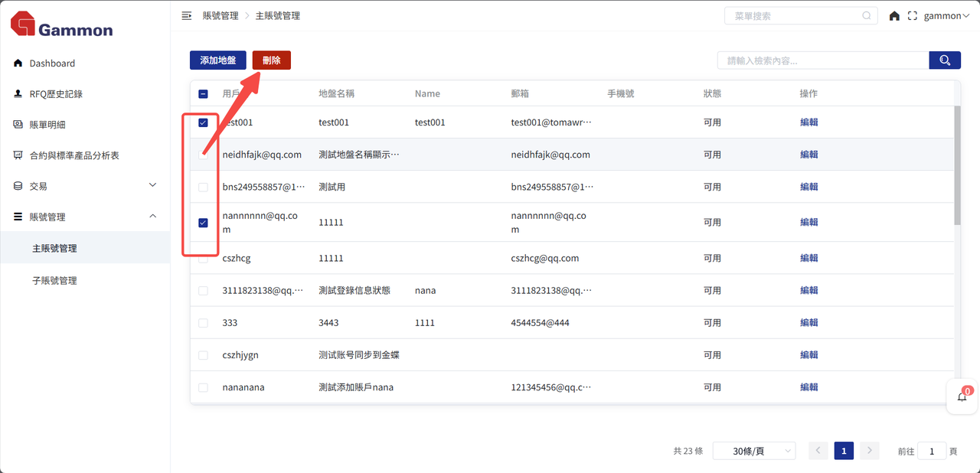980x473 pixels.
Task: Go to the previous page arrow
Action: coord(818,451)
